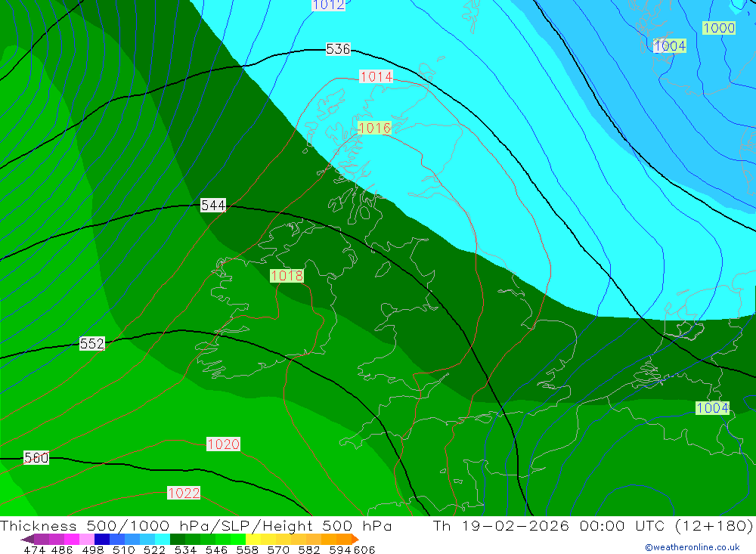Click the legend value 510
The width and height of the screenshot is (756, 554).
point(124,549)
